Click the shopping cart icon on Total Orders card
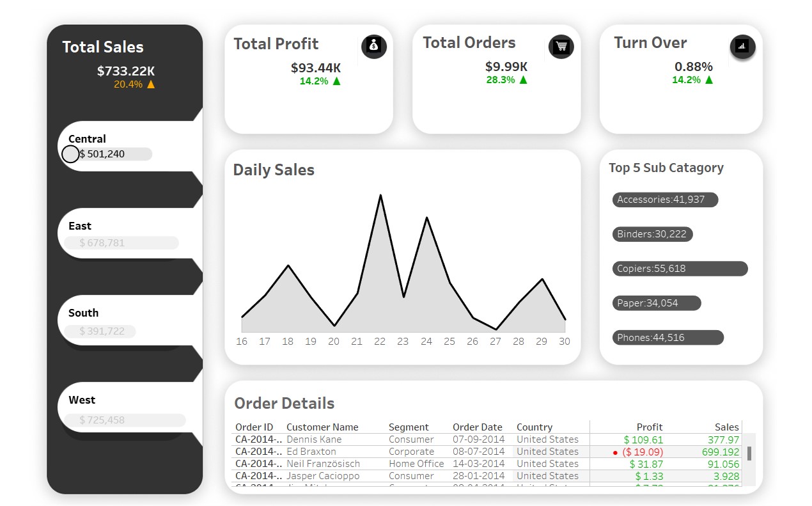 click(x=561, y=46)
